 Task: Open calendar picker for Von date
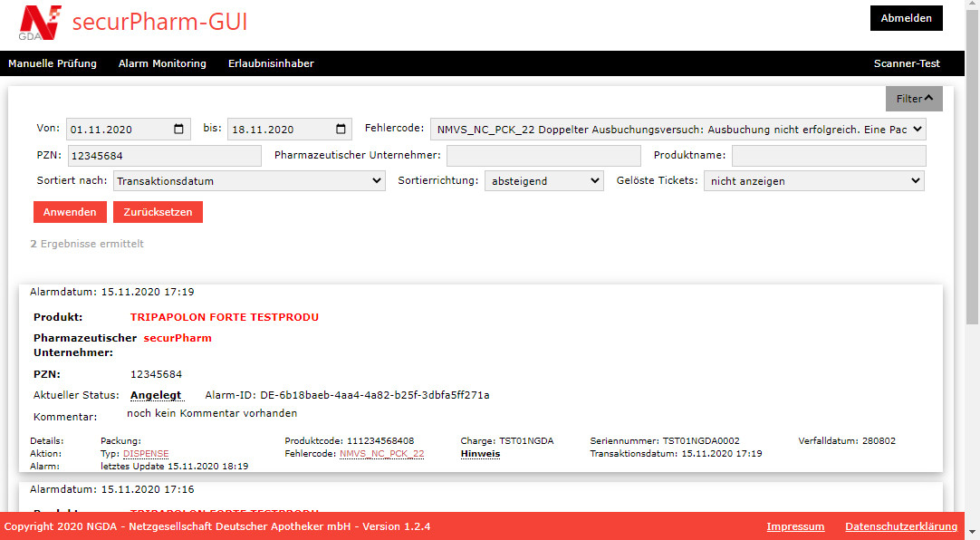178,129
